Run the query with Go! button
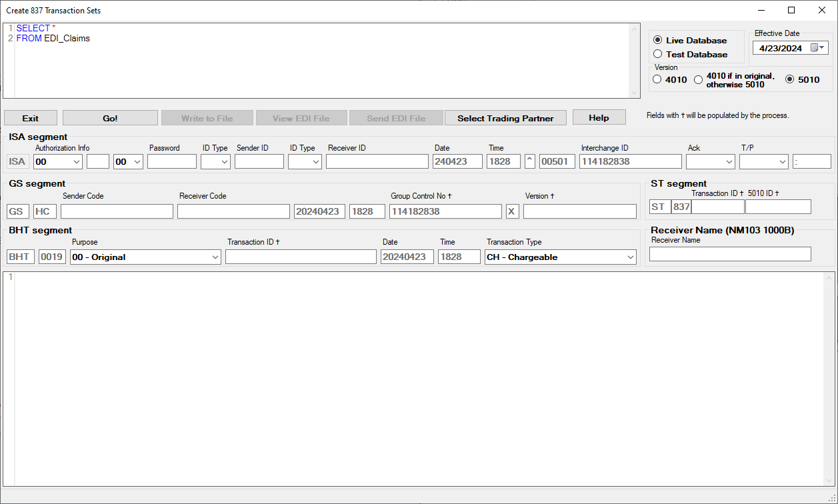 (x=110, y=118)
